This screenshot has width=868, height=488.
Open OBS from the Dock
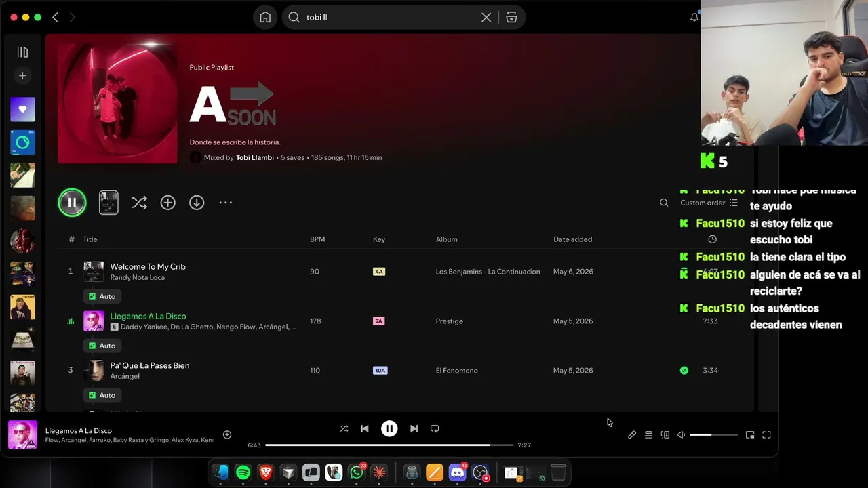tap(481, 472)
